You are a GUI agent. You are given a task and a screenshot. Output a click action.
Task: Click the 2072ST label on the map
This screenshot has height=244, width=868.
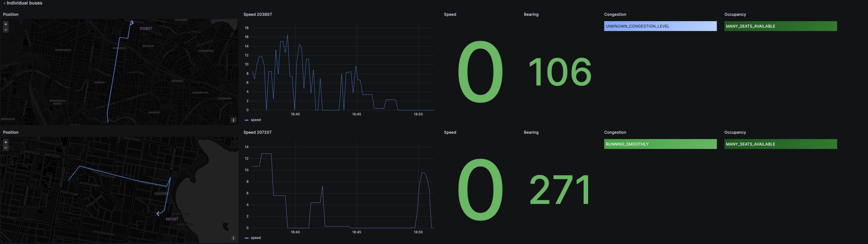[172, 219]
